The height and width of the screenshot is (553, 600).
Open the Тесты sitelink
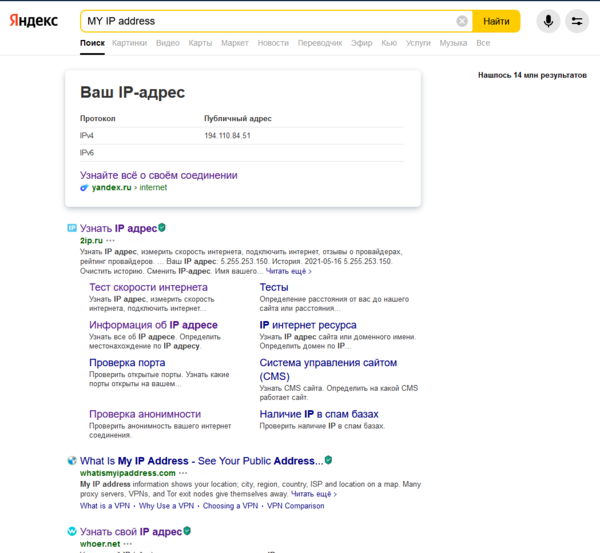(x=274, y=287)
